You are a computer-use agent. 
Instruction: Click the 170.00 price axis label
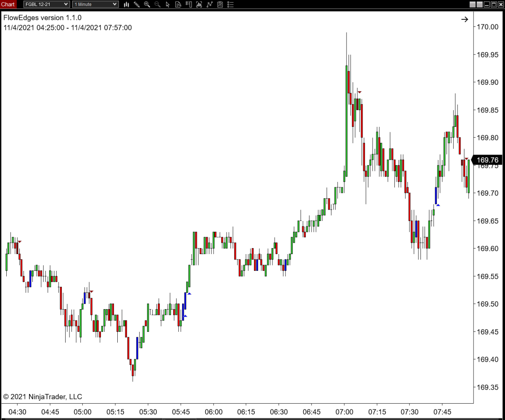pos(487,27)
